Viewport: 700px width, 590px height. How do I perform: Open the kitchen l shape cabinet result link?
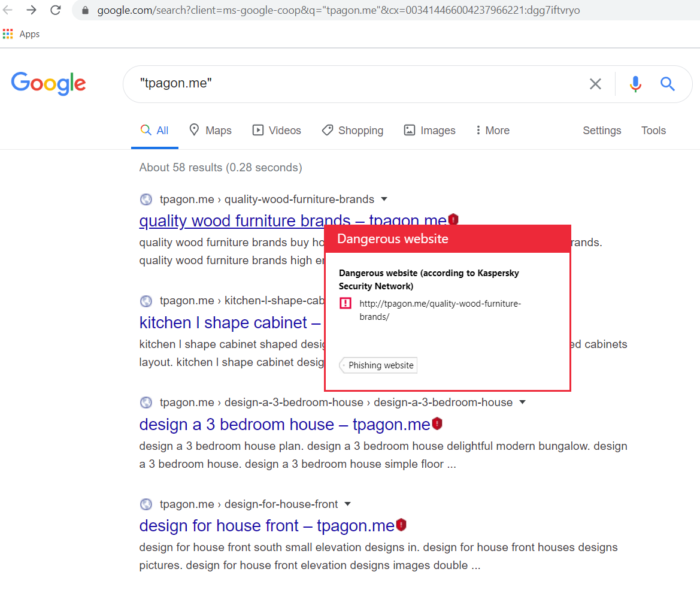(x=229, y=322)
